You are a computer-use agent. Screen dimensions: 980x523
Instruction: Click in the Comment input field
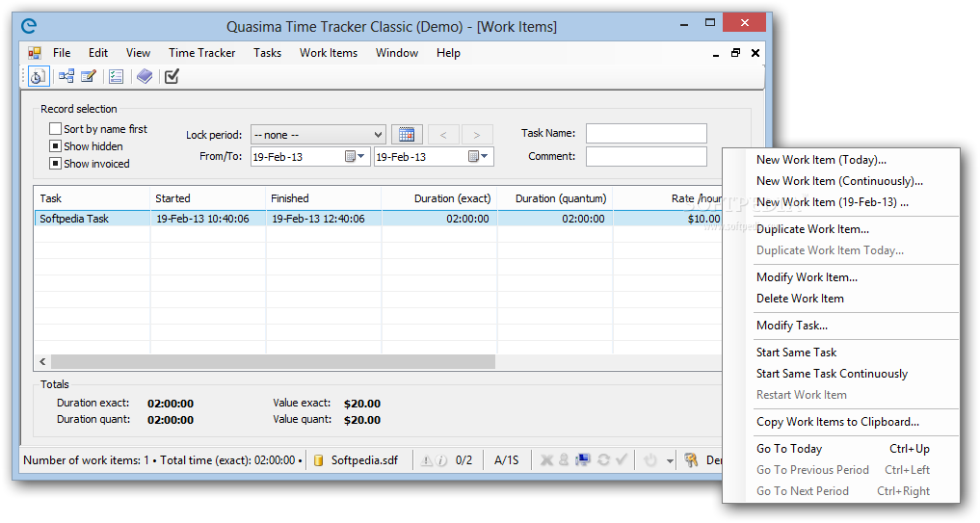(x=647, y=157)
